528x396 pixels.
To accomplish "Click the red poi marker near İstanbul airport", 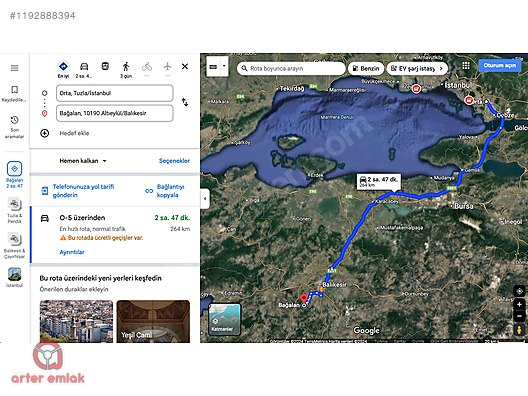I will 417,89.
